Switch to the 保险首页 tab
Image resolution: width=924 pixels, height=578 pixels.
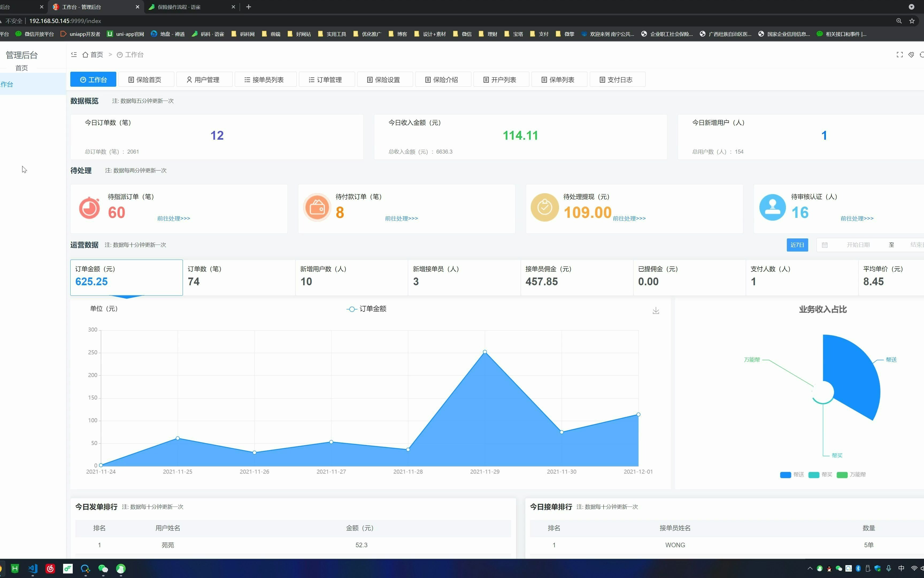pyautogui.click(x=146, y=79)
